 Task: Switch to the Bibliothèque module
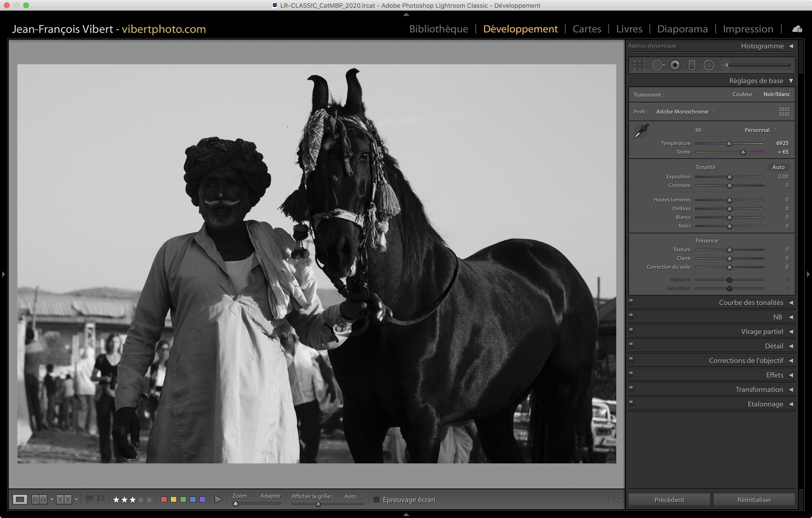click(x=438, y=29)
